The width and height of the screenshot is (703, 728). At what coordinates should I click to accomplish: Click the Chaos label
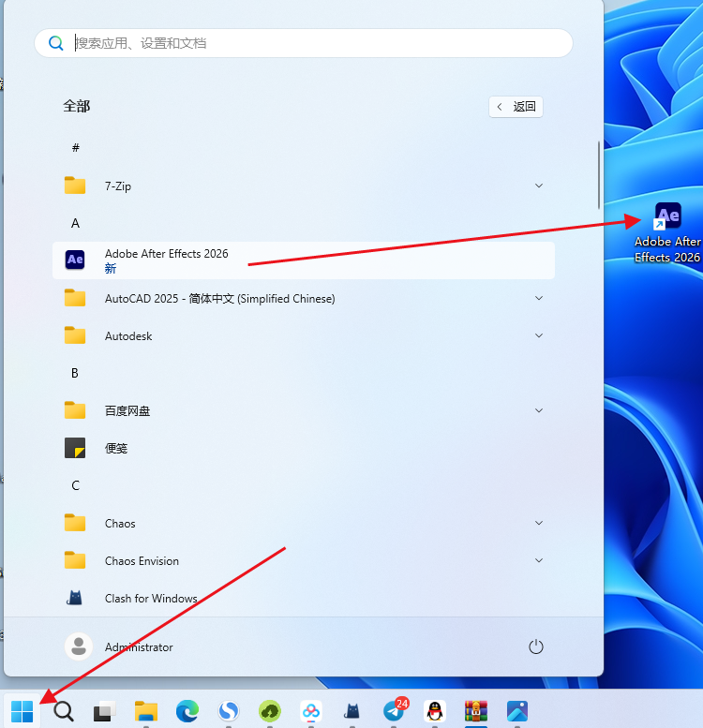[120, 523]
